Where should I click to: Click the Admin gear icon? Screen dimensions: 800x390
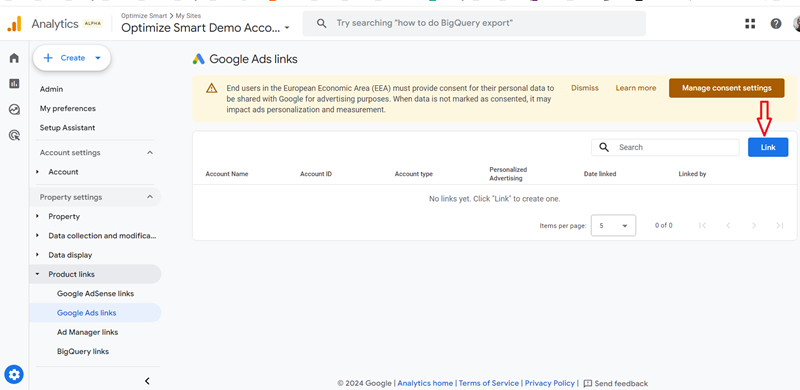click(14, 375)
